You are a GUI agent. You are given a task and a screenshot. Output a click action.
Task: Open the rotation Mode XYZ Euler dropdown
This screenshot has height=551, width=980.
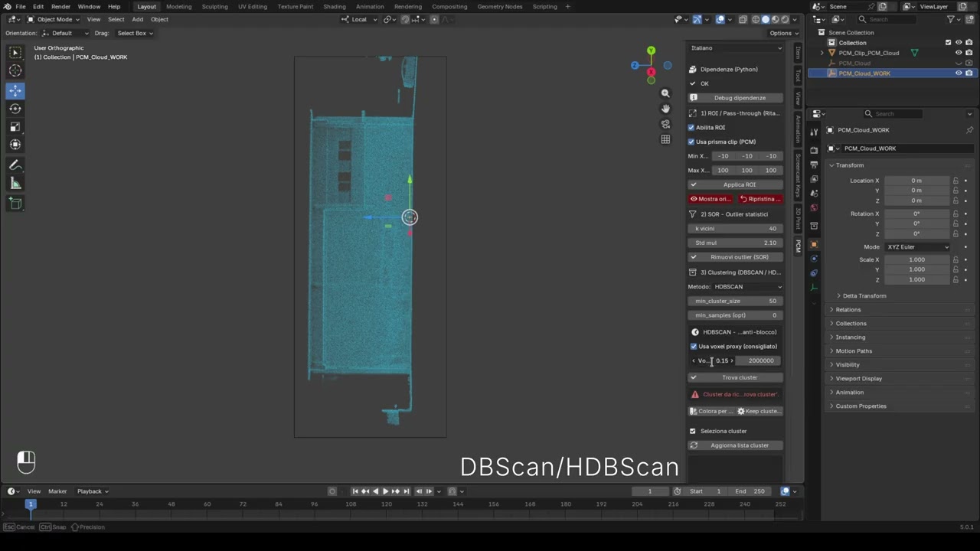point(917,247)
